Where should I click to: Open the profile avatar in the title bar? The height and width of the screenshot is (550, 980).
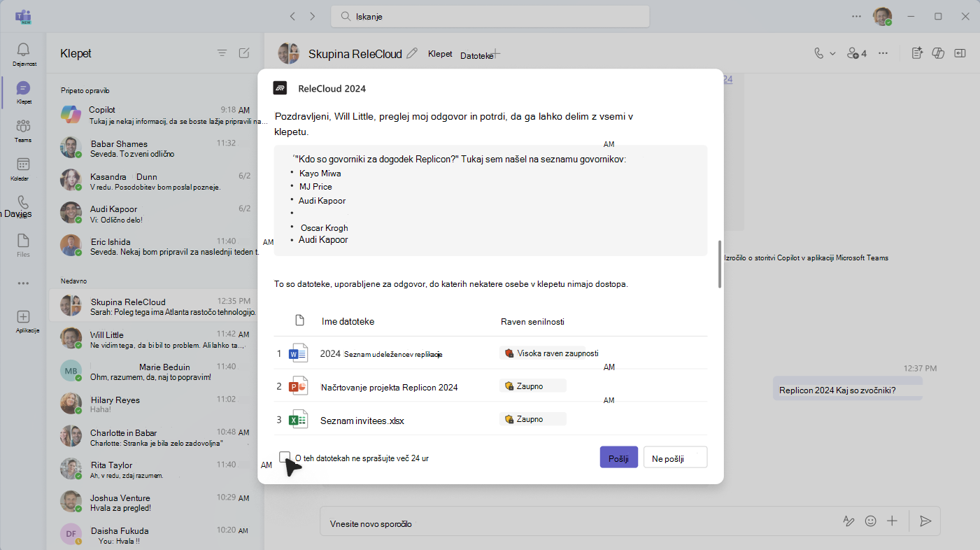882,16
